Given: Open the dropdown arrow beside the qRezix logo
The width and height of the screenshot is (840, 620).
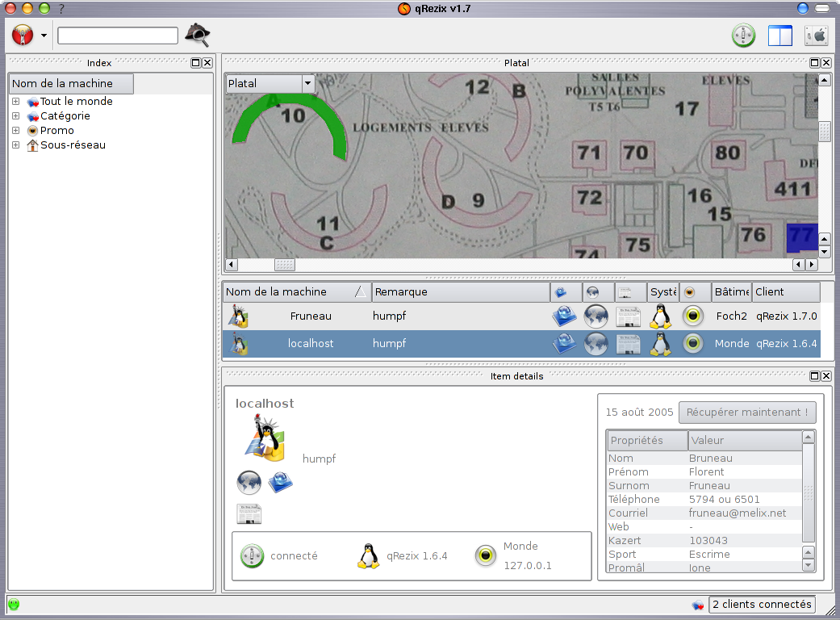Looking at the screenshot, I should pos(44,36).
